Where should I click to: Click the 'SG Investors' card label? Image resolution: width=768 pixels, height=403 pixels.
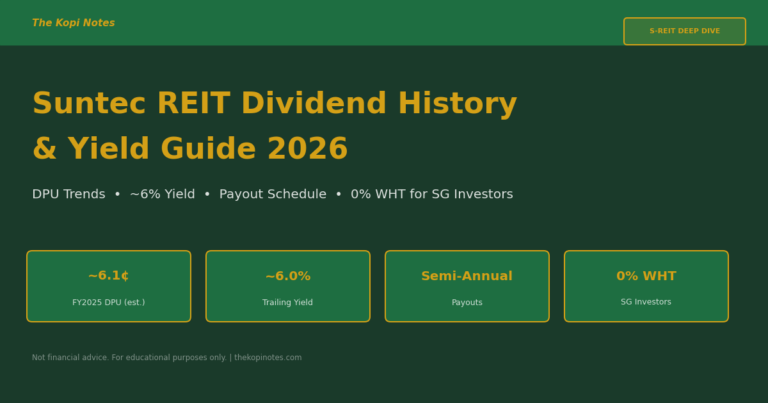[x=646, y=302]
